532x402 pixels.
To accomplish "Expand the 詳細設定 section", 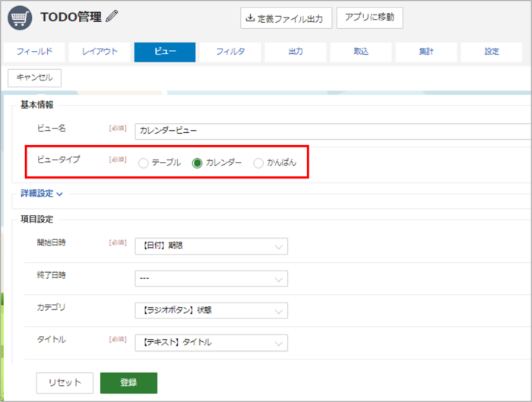I will [42, 194].
